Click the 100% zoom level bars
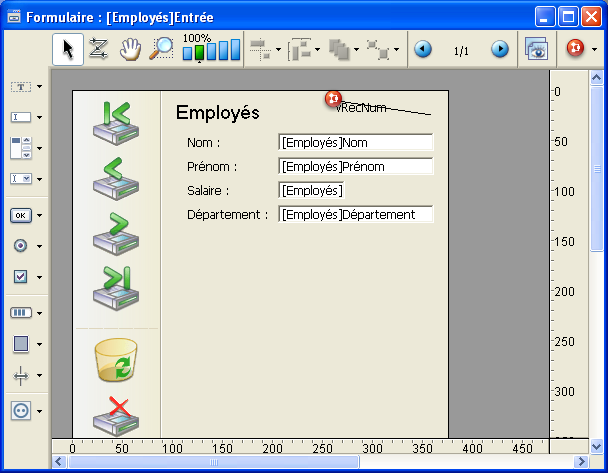 211,50
